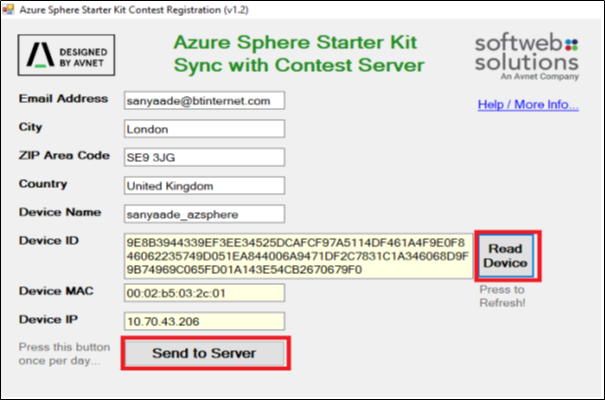This screenshot has height=400, width=605.
Task: Click the Country input box
Action: [x=204, y=185]
